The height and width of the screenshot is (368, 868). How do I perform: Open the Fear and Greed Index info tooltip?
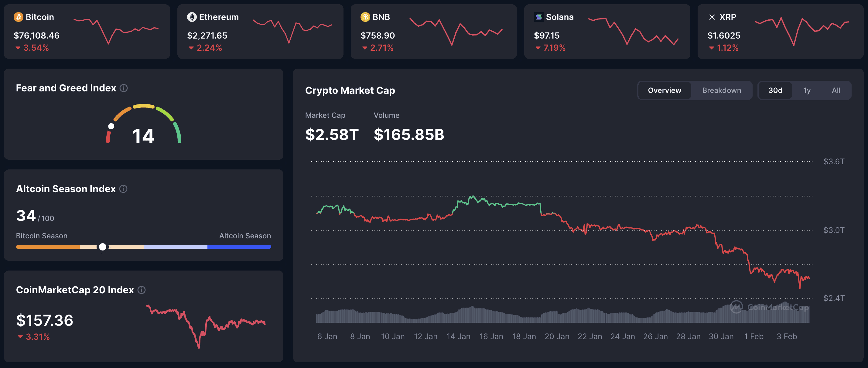click(123, 88)
